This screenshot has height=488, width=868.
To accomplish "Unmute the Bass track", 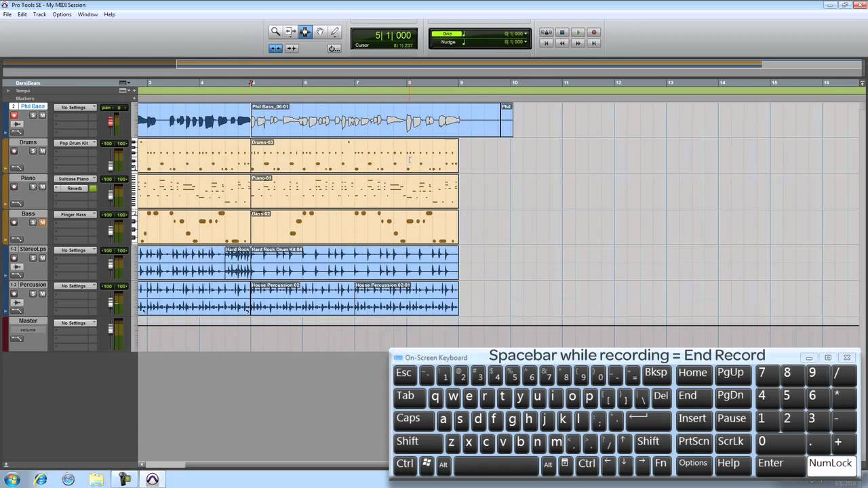I will click(42, 222).
